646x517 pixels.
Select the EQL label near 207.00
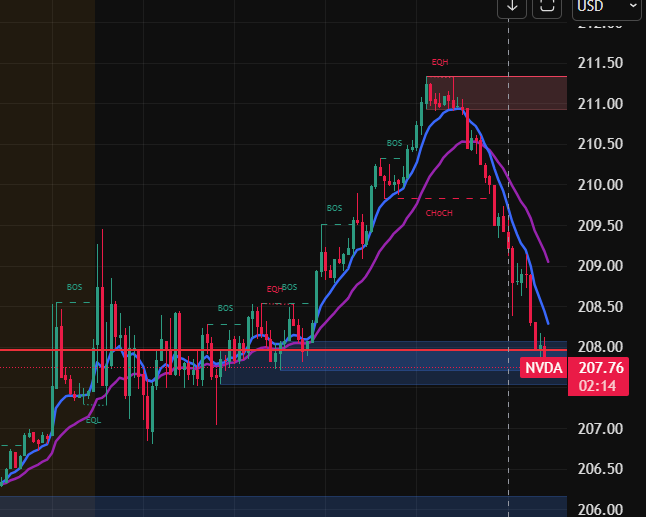93,420
